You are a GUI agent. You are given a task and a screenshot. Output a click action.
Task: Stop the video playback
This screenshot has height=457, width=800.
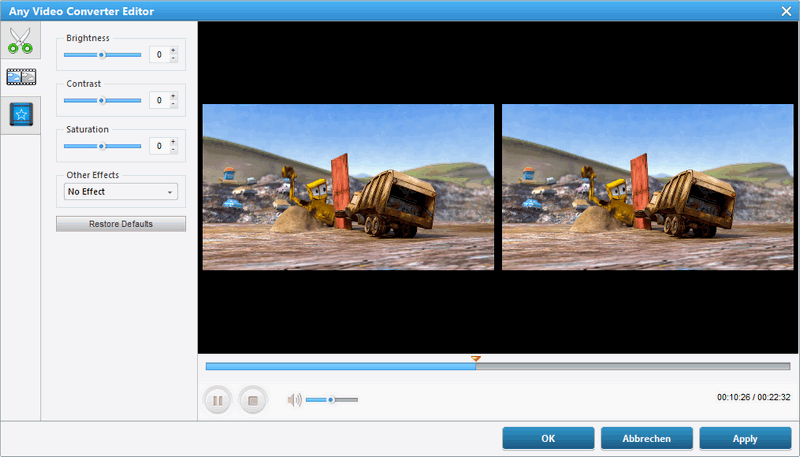click(253, 400)
